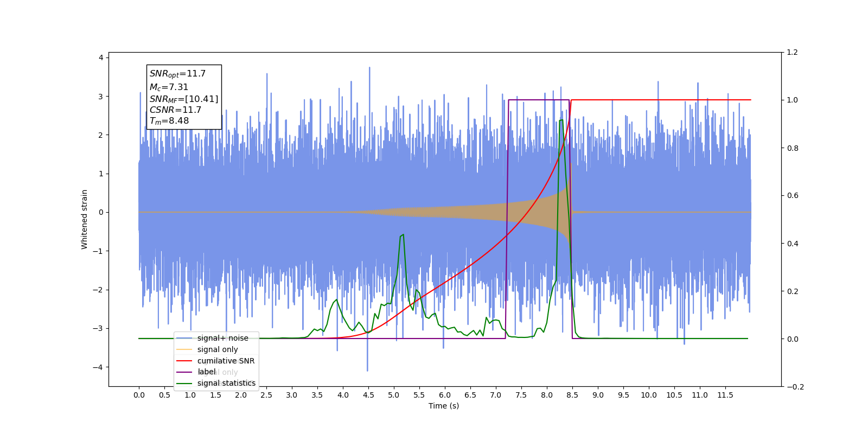The height and width of the screenshot is (434, 868).
Task: Click the left y-axis tick label −4
Action: [98, 367]
